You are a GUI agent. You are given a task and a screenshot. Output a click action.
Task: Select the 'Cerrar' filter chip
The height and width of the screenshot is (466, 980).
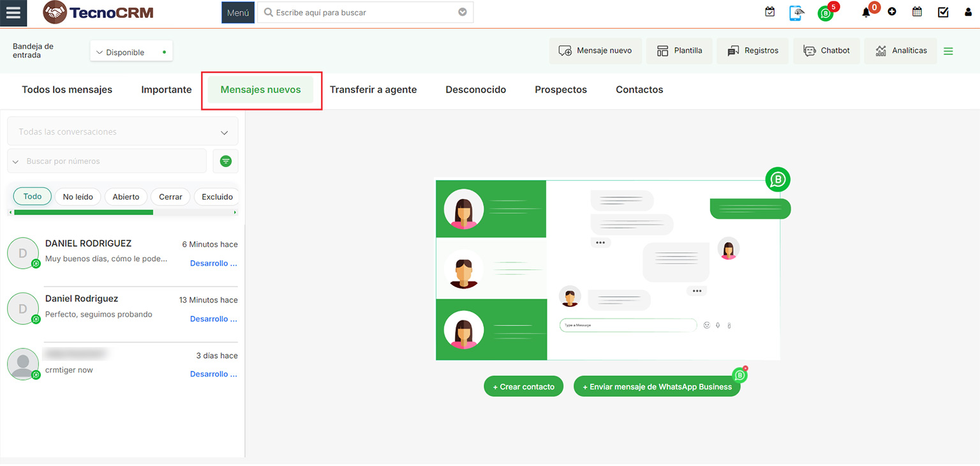pos(170,197)
